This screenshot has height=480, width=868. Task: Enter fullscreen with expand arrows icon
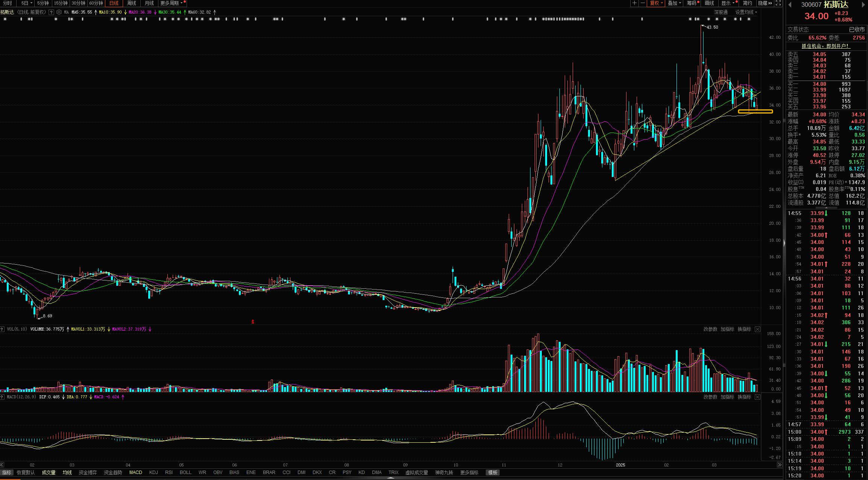click(x=778, y=3)
